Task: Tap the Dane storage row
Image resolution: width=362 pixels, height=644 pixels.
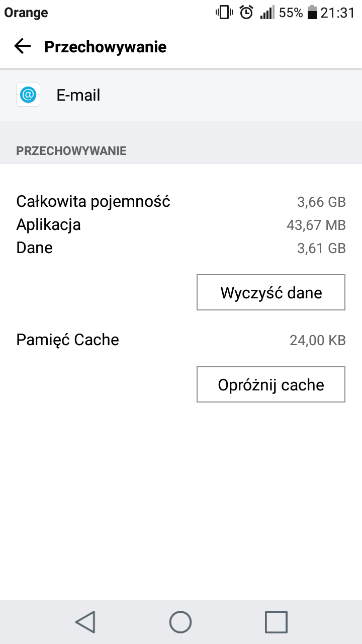Action: pyautogui.click(x=181, y=248)
